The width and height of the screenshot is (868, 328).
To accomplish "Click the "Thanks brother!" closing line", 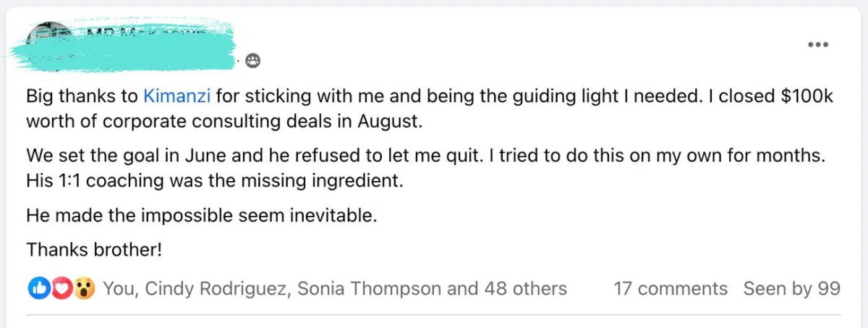I will [94, 250].
